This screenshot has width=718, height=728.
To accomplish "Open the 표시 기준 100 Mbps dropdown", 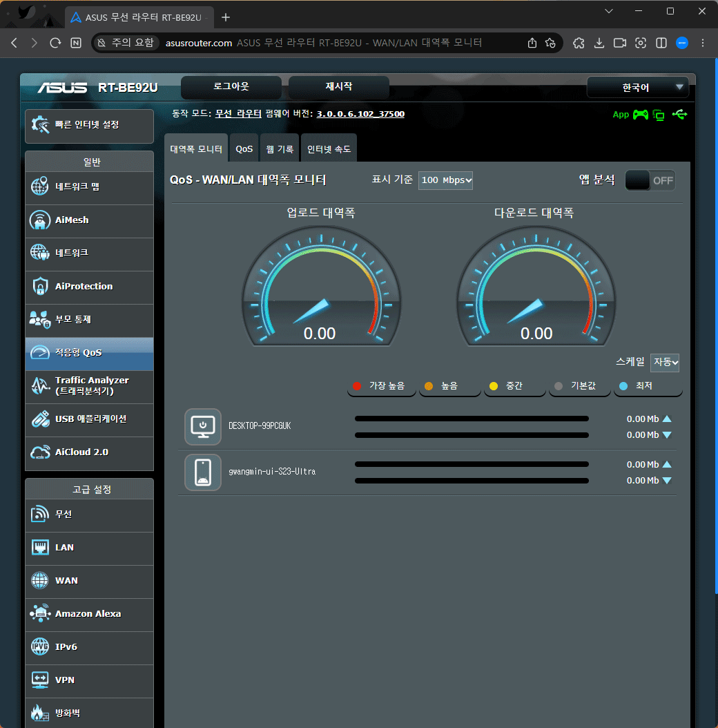I will click(x=445, y=180).
